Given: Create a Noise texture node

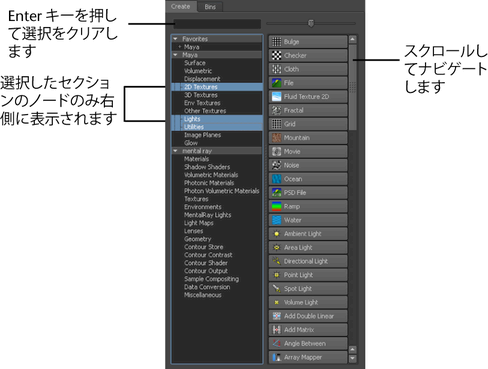Looking at the screenshot, I should tap(308, 165).
